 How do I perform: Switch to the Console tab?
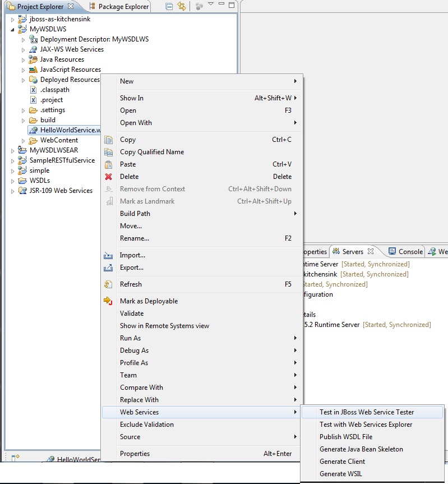(406, 252)
